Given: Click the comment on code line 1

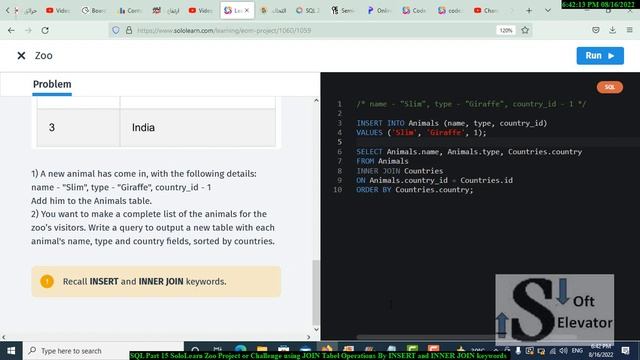Looking at the screenshot, I should [x=471, y=104].
